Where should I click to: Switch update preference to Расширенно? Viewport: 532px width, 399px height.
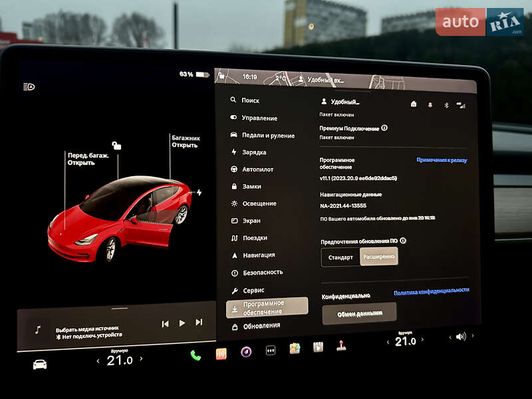[x=378, y=257]
